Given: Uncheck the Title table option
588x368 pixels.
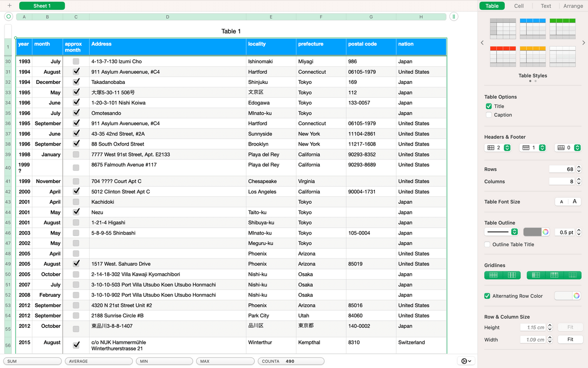Looking at the screenshot, I should (489, 106).
